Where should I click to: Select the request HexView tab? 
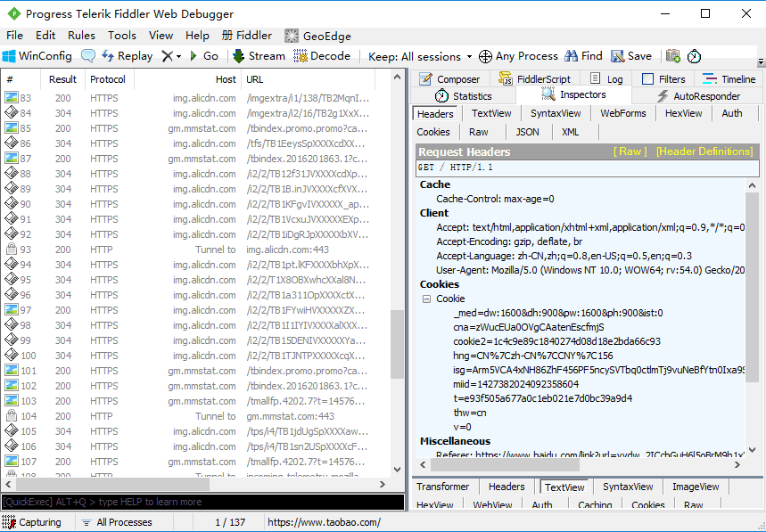[683, 113]
